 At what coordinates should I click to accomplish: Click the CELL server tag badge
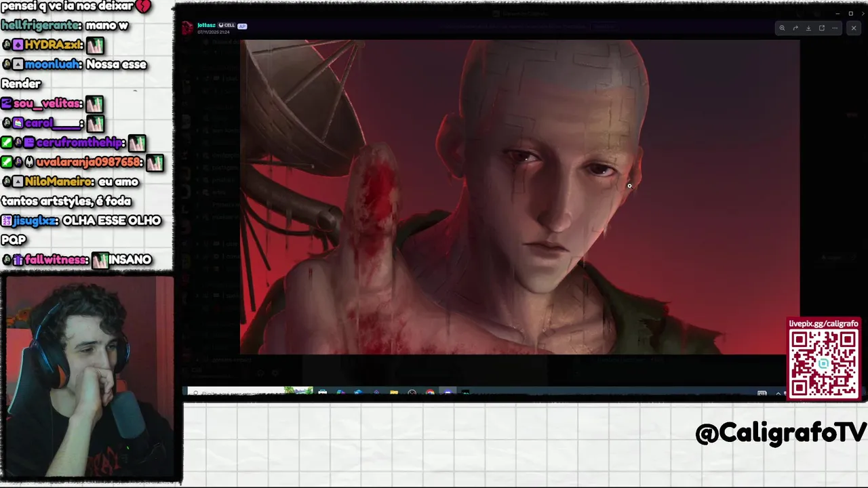point(226,26)
